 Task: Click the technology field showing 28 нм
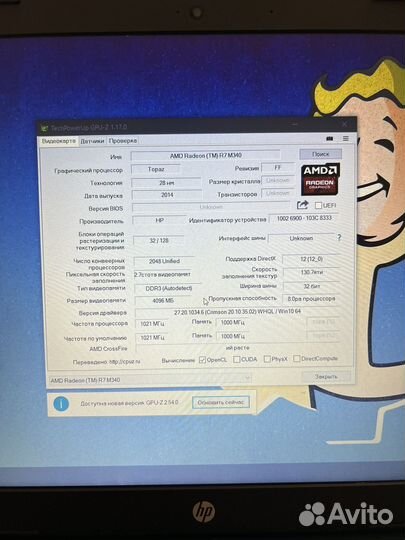tap(166, 183)
